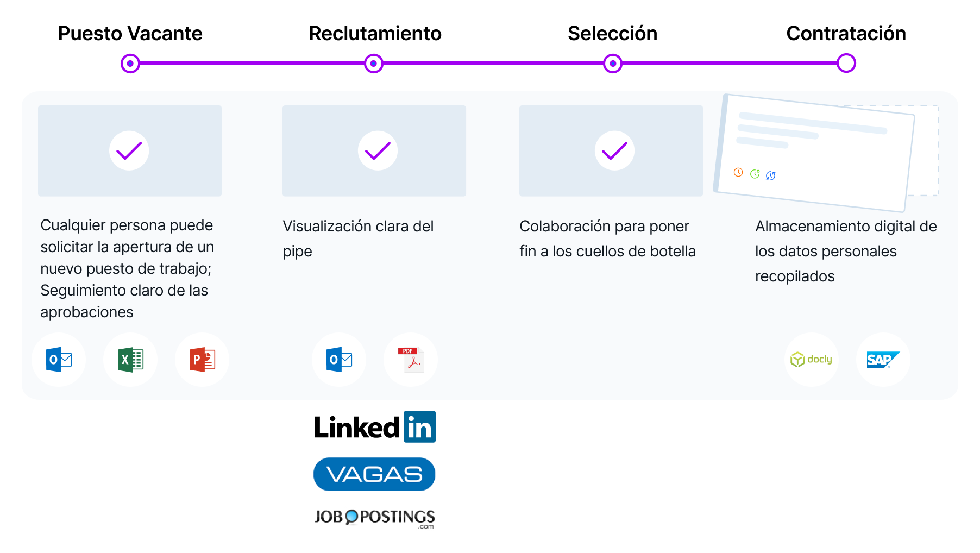Viewport: 980px width, 553px height.
Task: Select the empty Contratación timeline node
Action: pyautogui.click(x=846, y=64)
